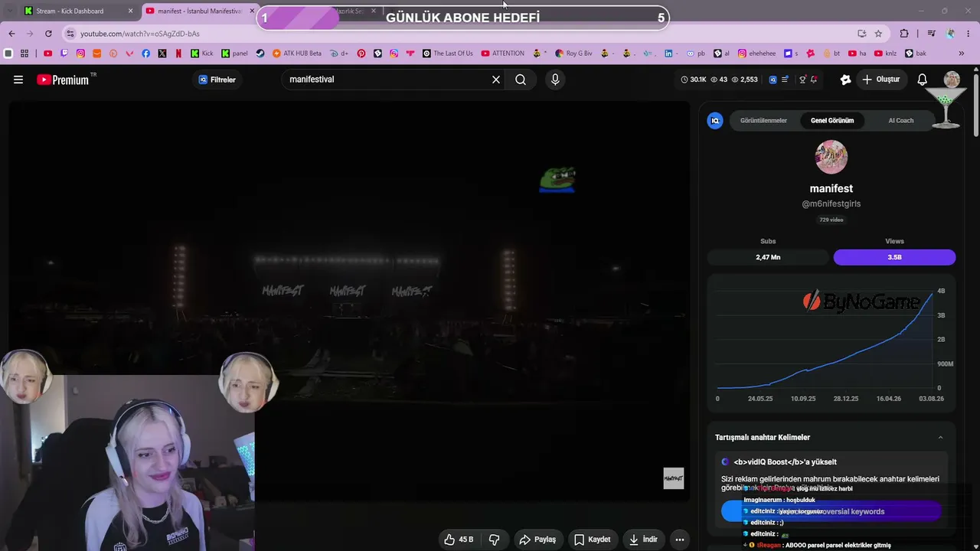Click the address bar URL
This screenshot has width=980, height=551.
(x=140, y=34)
